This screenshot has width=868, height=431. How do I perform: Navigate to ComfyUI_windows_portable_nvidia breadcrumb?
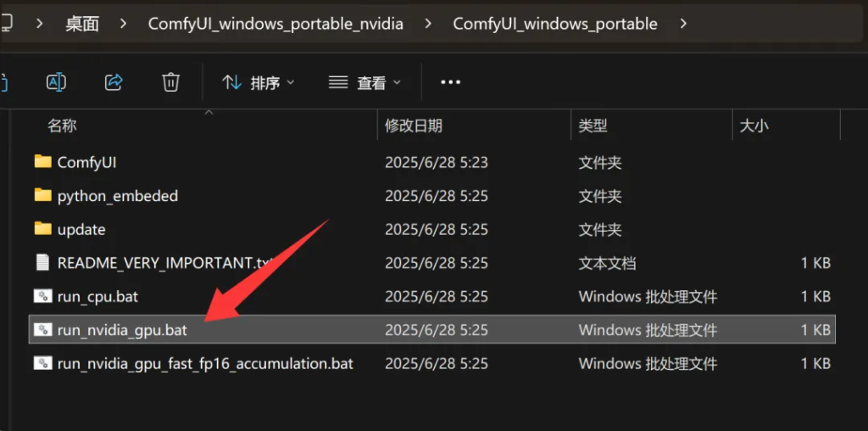tap(275, 24)
